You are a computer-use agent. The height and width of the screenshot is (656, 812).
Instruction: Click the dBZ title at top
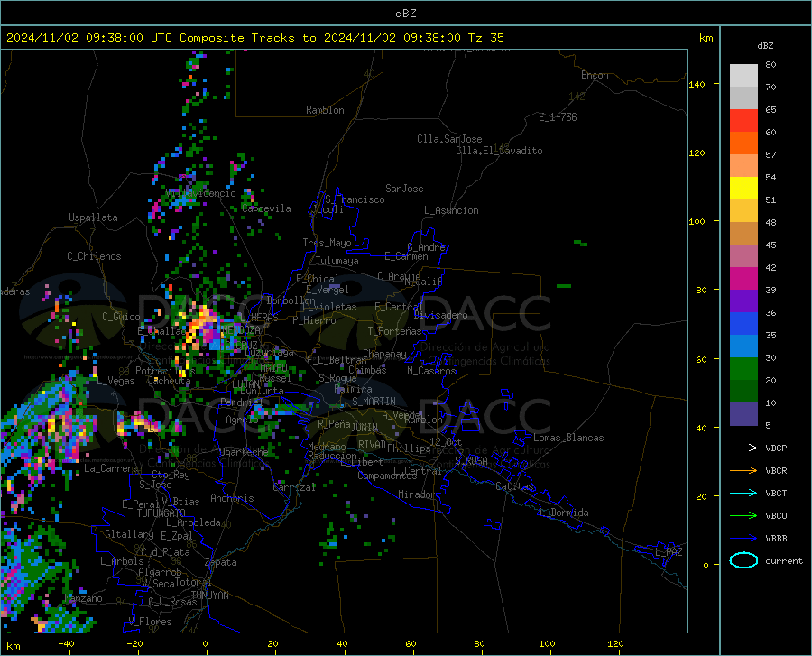[405, 14]
